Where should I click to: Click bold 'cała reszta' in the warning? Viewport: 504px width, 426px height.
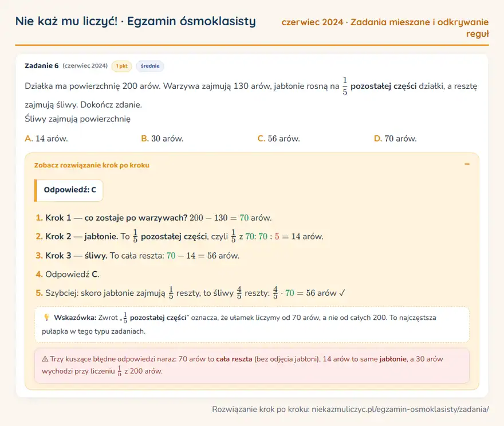coord(234,359)
